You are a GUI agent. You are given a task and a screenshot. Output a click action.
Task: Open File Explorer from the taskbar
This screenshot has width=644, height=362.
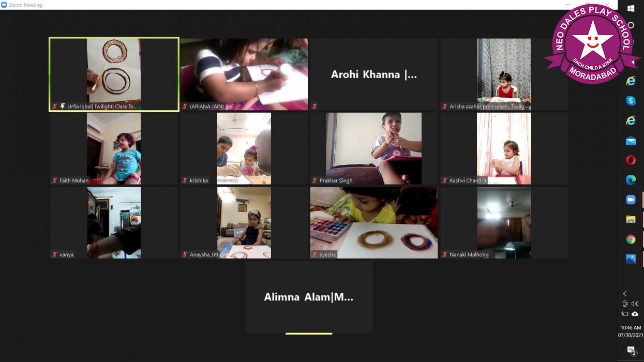click(631, 219)
